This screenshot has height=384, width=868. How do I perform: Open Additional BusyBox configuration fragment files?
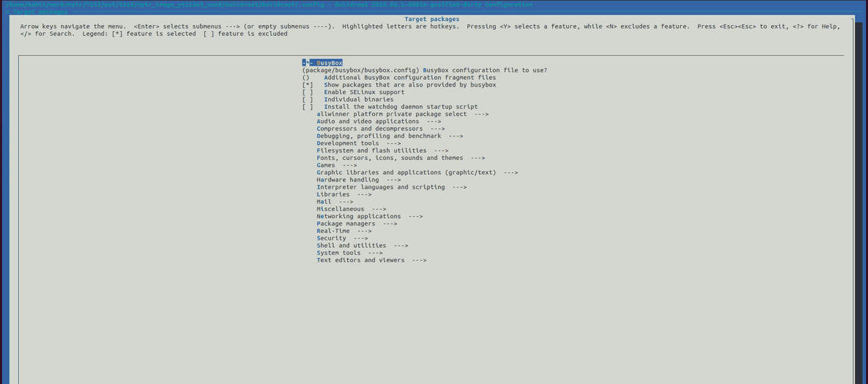point(399,78)
